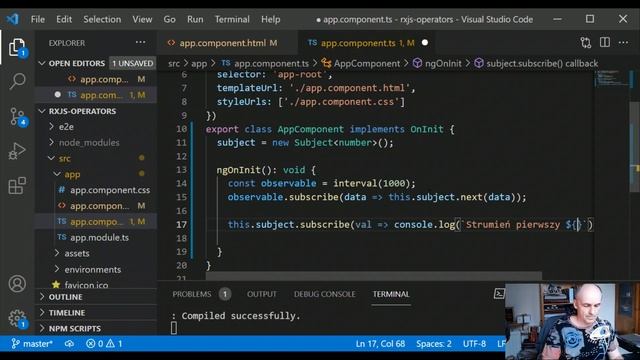Open the Search view in activity bar
Screen dimensions: 640x360
click(17, 81)
